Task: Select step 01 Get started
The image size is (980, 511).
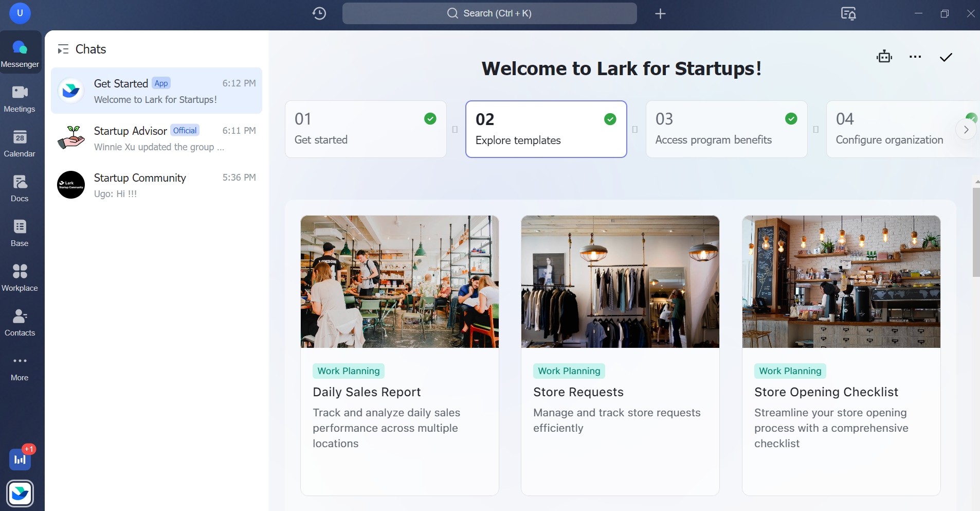Action: pyautogui.click(x=366, y=129)
